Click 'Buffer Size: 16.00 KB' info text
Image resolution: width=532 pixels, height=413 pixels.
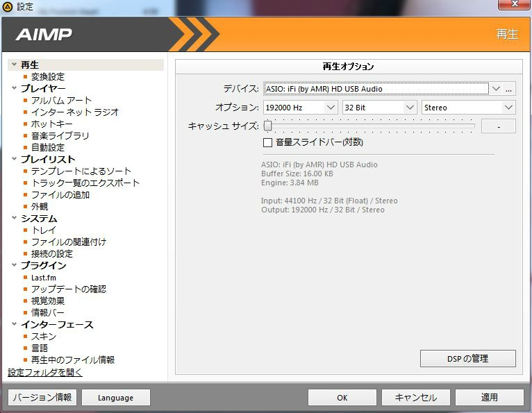(297, 174)
